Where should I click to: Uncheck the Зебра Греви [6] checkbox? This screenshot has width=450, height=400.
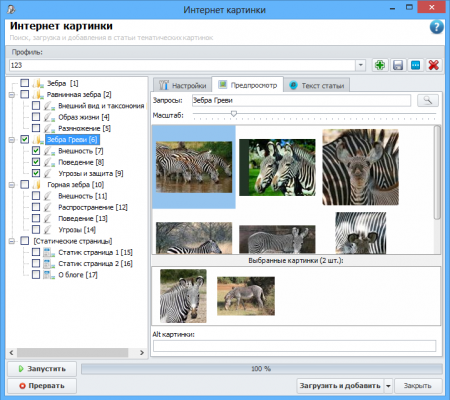[25, 139]
